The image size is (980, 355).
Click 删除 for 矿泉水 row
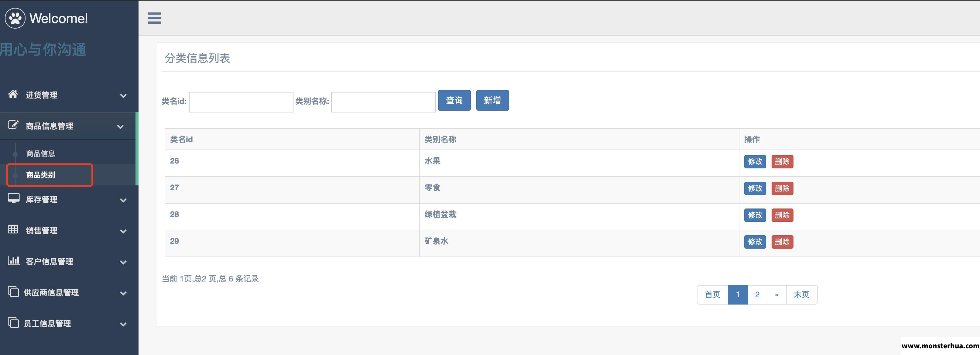[x=782, y=242]
